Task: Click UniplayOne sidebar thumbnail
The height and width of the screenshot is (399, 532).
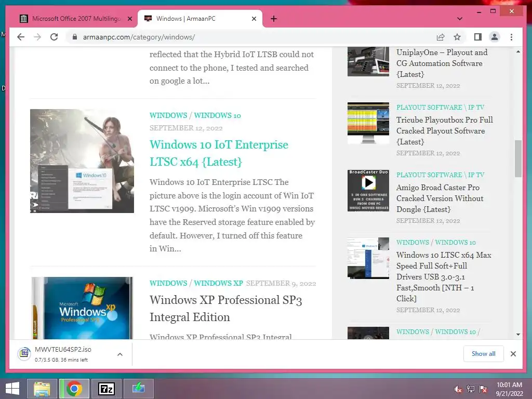Action: click(368, 61)
